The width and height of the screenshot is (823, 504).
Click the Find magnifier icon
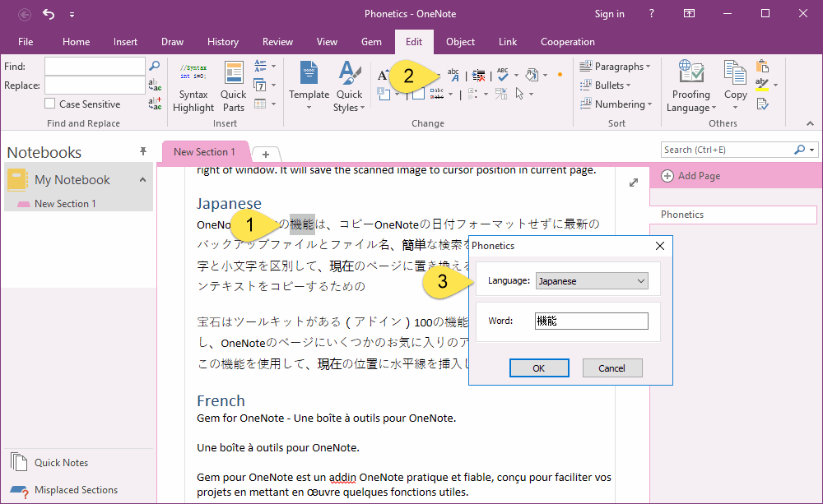(155, 66)
